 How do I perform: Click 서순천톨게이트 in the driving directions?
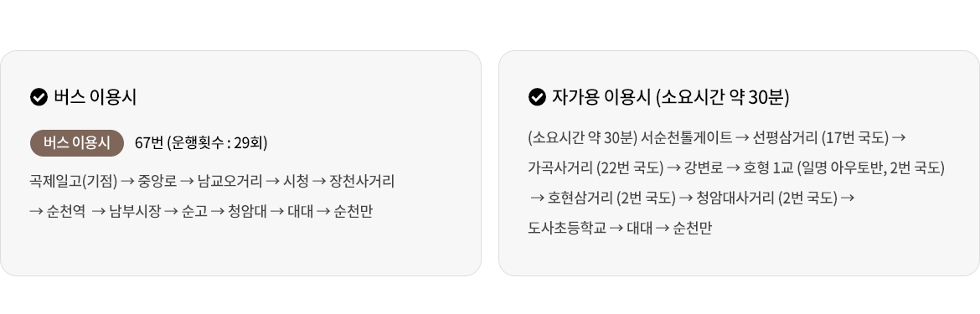point(686,137)
